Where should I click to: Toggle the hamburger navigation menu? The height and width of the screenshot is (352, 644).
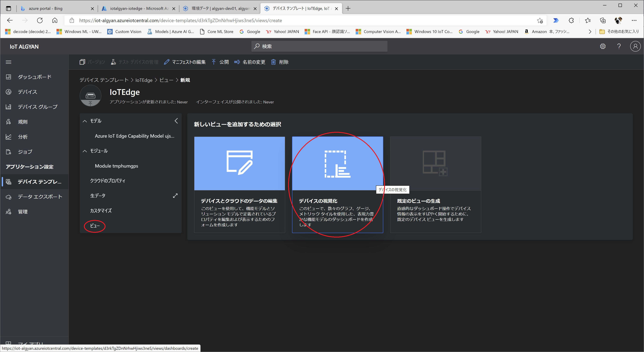point(9,62)
